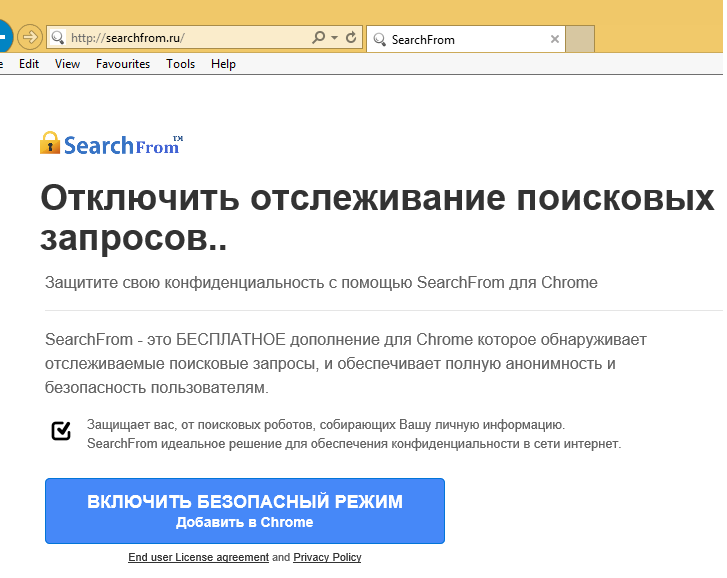The image size is (727, 578).
Task: Expand the address bar autocomplete dropdown arrow
Action: click(x=334, y=38)
